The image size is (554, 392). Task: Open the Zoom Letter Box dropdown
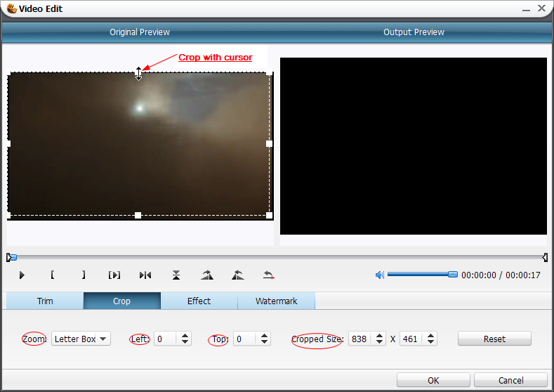81,339
